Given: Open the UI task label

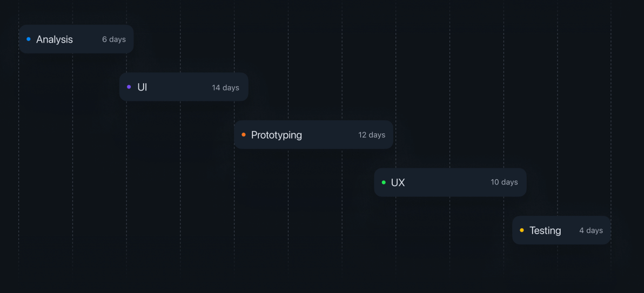Looking at the screenshot, I should pos(142,87).
